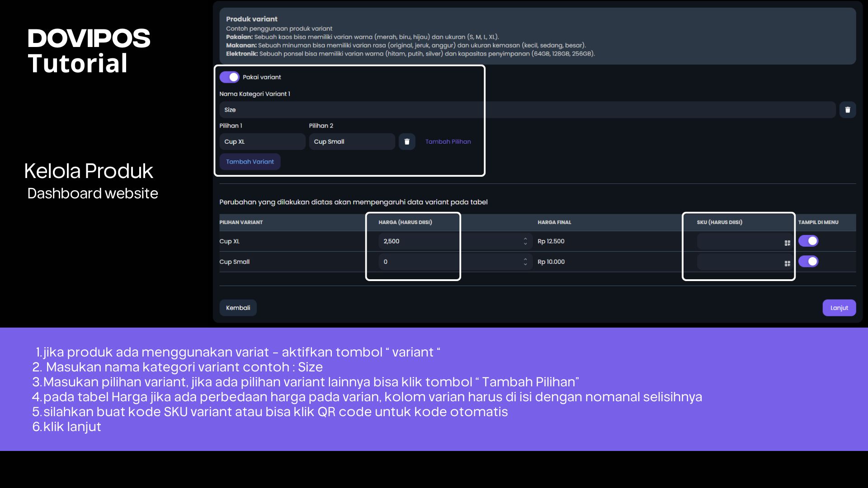Generate QR code SKU for Cup Small
This screenshot has height=488, width=868.
787,263
